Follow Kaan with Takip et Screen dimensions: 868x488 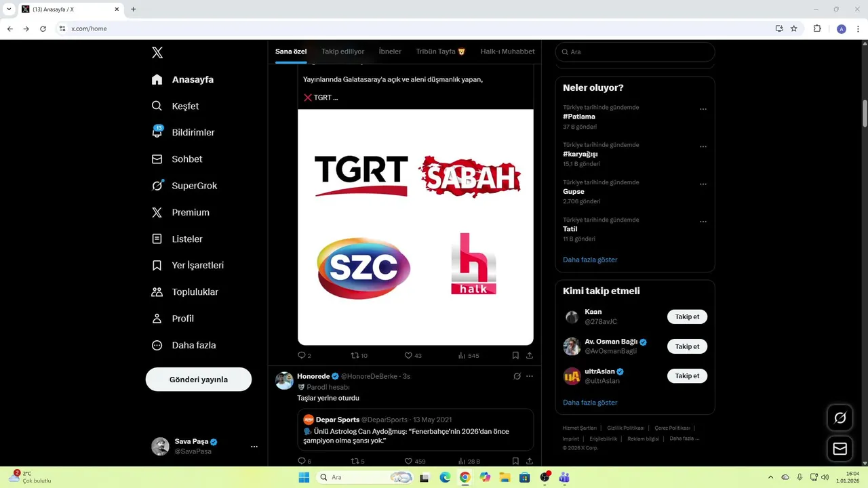[687, 317]
